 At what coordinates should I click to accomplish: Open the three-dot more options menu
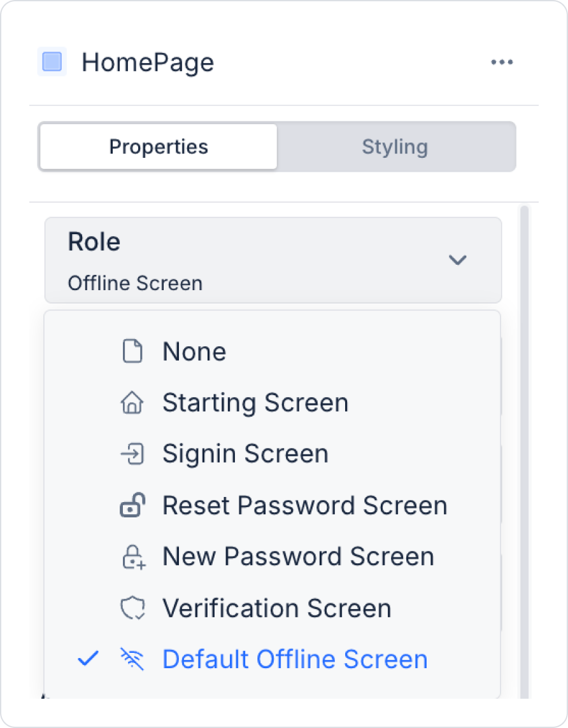[x=502, y=62]
